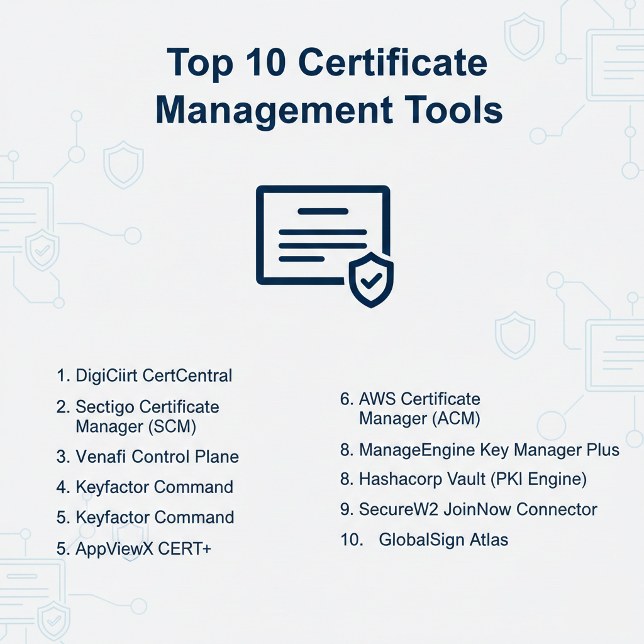
Task: Select the item numbered 4, Keyfactor Command
Action: coord(145,487)
